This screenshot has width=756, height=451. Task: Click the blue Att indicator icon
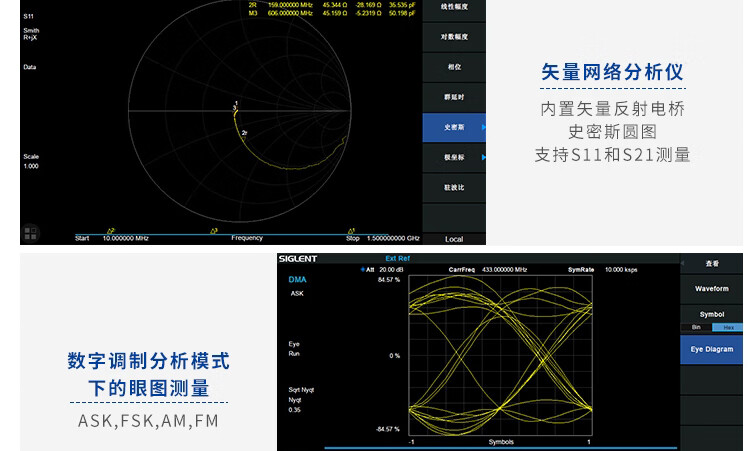363,269
